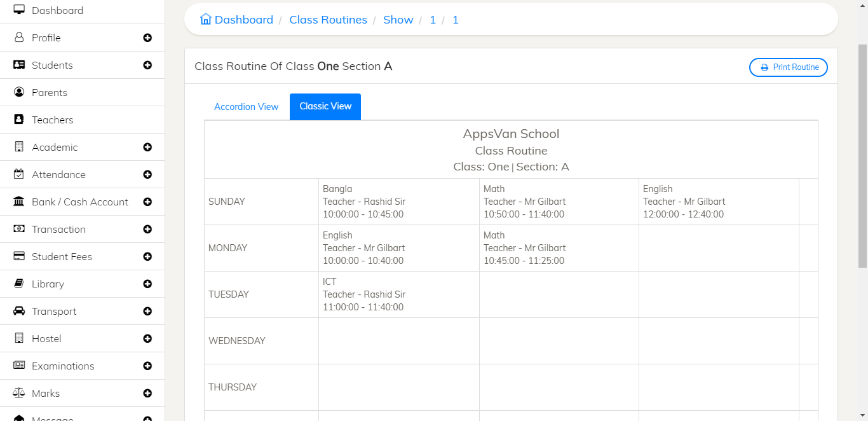The height and width of the screenshot is (421, 868).
Task: Click Tuesday ICT class by Rashid Sir
Action: (x=399, y=294)
